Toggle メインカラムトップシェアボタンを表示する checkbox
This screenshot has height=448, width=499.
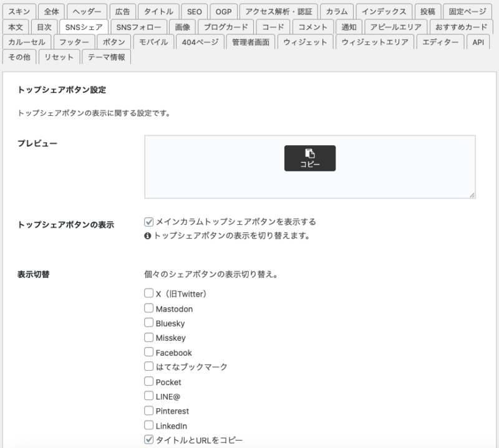148,222
